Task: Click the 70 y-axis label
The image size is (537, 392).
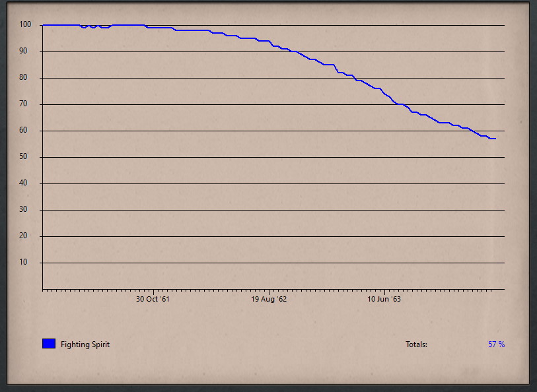Action: [23, 104]
